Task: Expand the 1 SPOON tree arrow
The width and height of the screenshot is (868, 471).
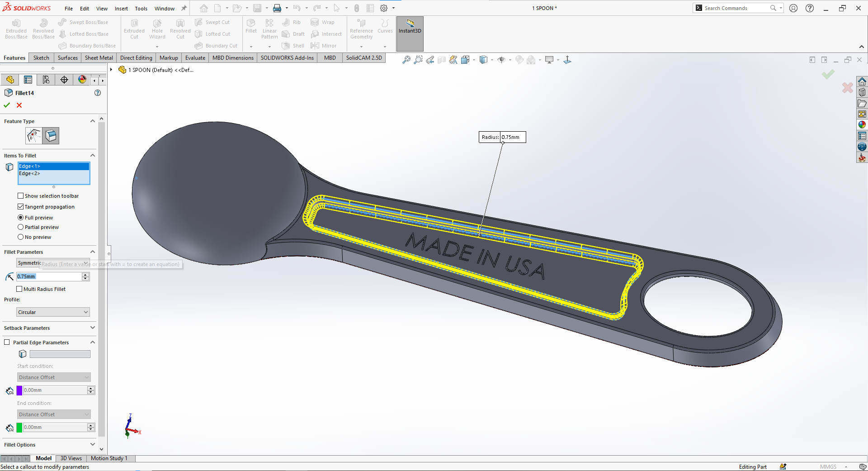Action: pos(111,70)
